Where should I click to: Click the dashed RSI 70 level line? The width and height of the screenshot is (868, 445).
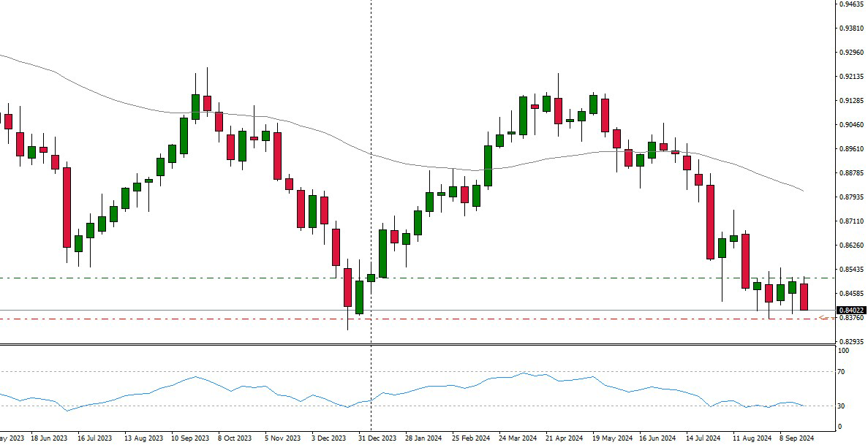click(293, 372)
